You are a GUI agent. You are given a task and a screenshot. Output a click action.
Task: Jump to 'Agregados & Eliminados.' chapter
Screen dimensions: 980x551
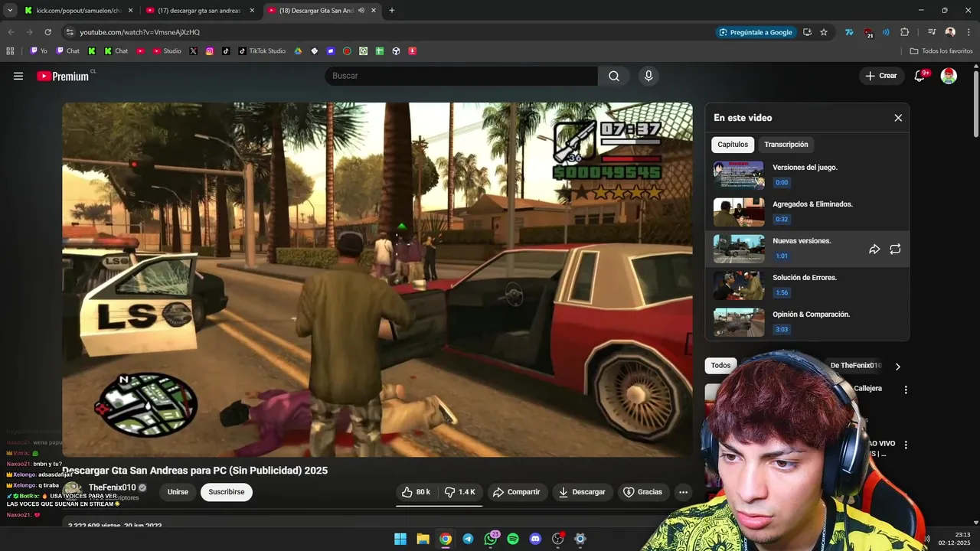(x=807, y=213)
